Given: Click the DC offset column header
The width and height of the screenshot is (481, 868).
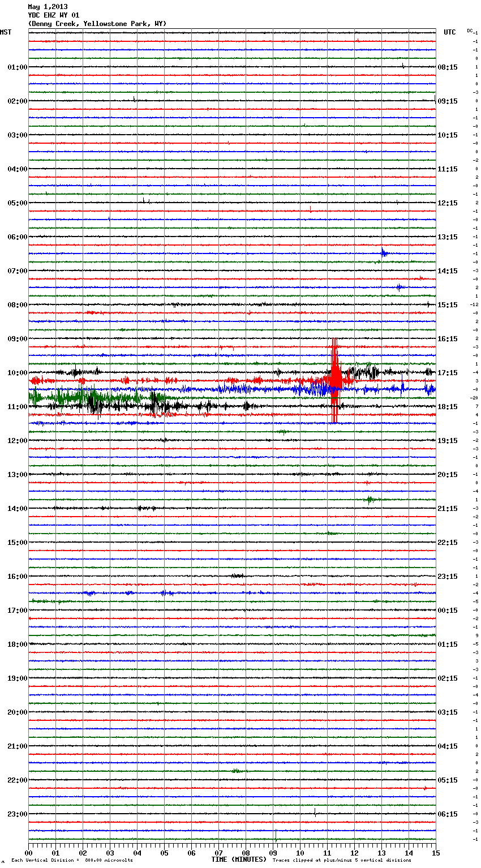Looking at the screenshot, I should coord(470,31).
